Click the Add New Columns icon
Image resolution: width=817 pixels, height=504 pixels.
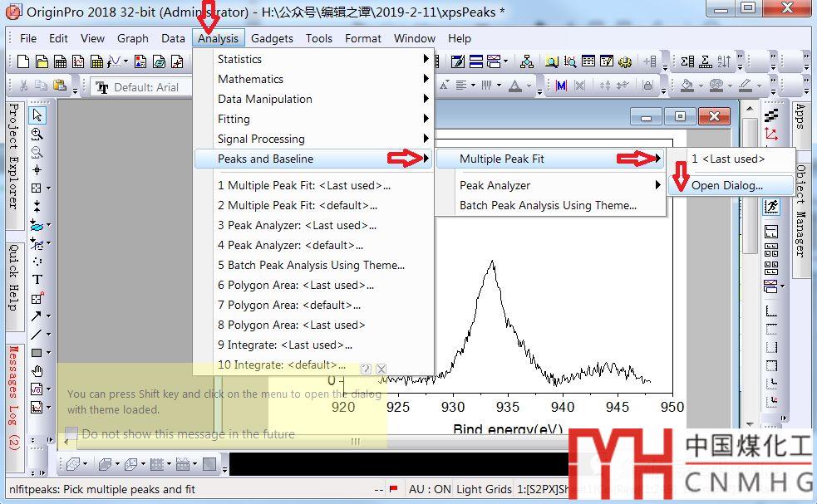click(x=650, y=61)
